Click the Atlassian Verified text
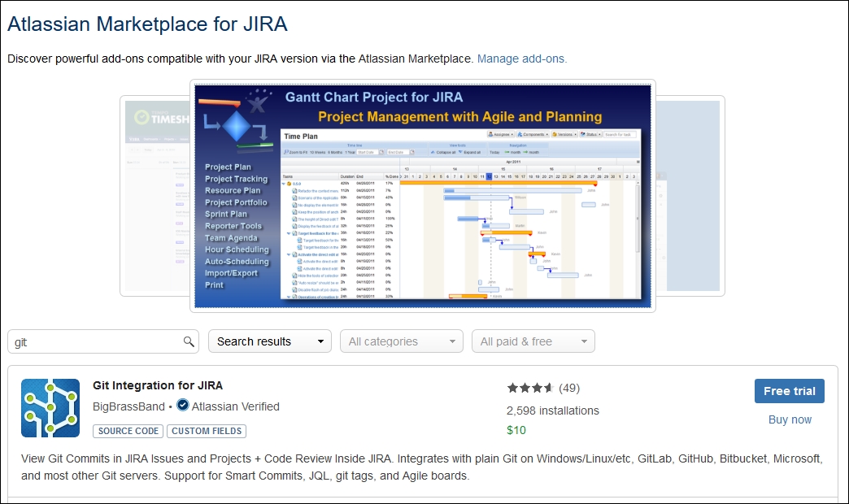This screenshot has height=504, width=849. click(x=236, y=406)
